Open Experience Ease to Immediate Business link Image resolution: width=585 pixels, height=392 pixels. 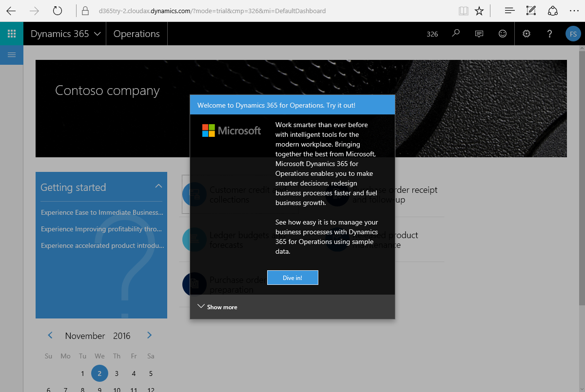pyautogui.click(x=101, y=212)
